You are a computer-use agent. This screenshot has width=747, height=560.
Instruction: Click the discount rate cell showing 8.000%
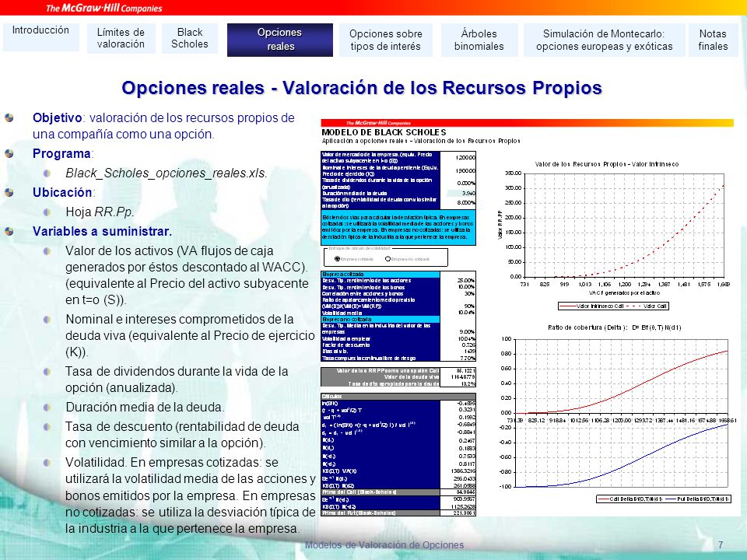(458, 203)
